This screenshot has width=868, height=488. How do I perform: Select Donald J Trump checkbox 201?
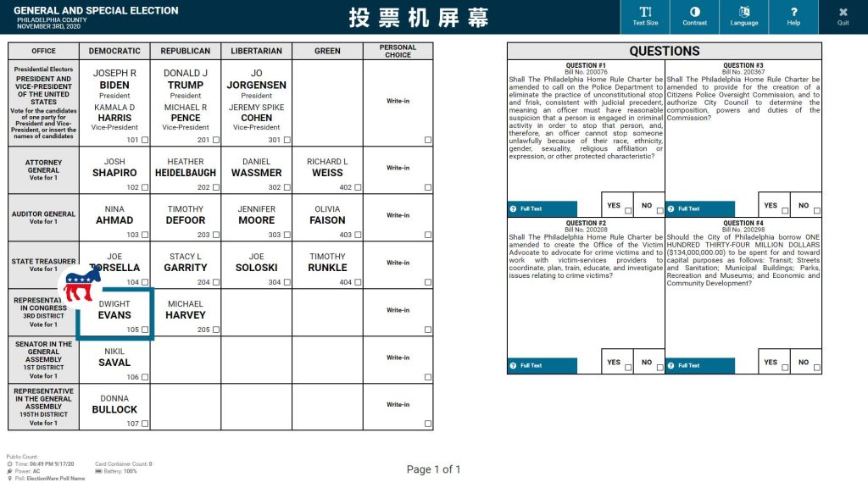click(x=216, y=140)
